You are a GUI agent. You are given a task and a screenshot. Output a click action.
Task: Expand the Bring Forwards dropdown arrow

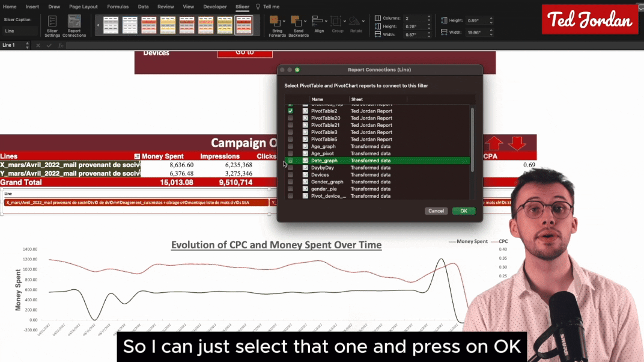click(285, 21)
